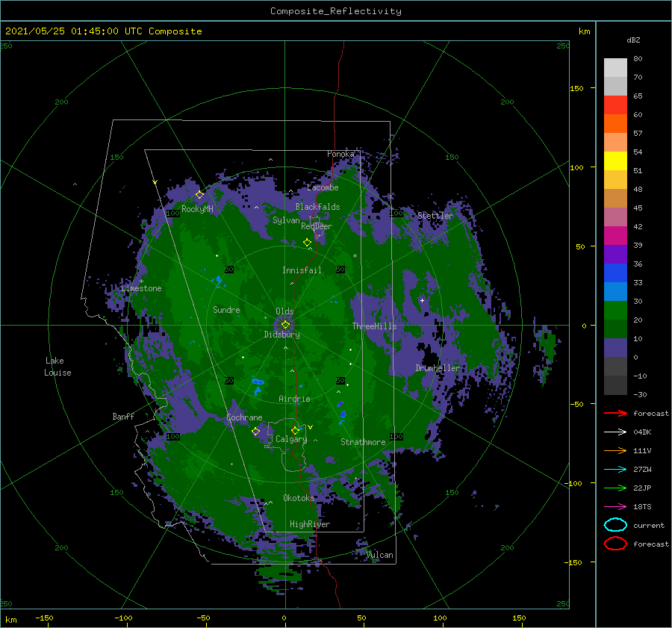The height and width of the screenshot is (628, 672).
Task: Click the white plus marker east of ThreeHills
Action: 422,300
